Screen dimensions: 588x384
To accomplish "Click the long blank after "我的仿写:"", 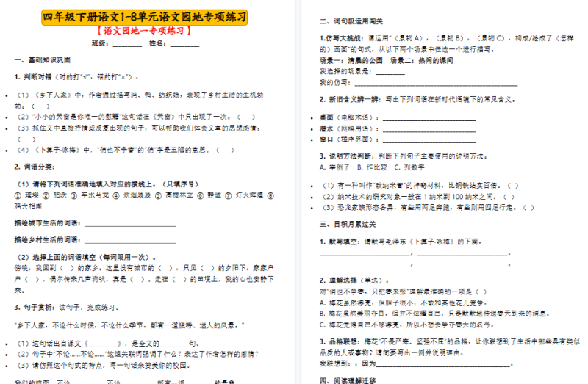I will click(436, 82).
